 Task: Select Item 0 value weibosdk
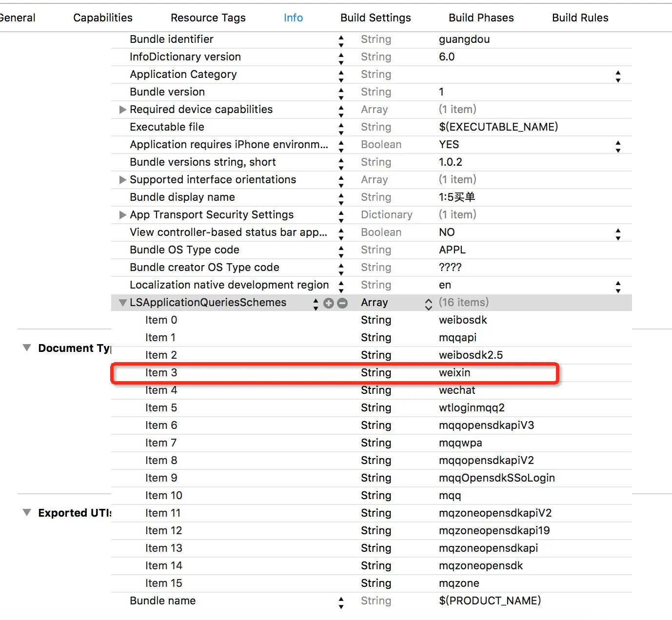coord(463,320)
